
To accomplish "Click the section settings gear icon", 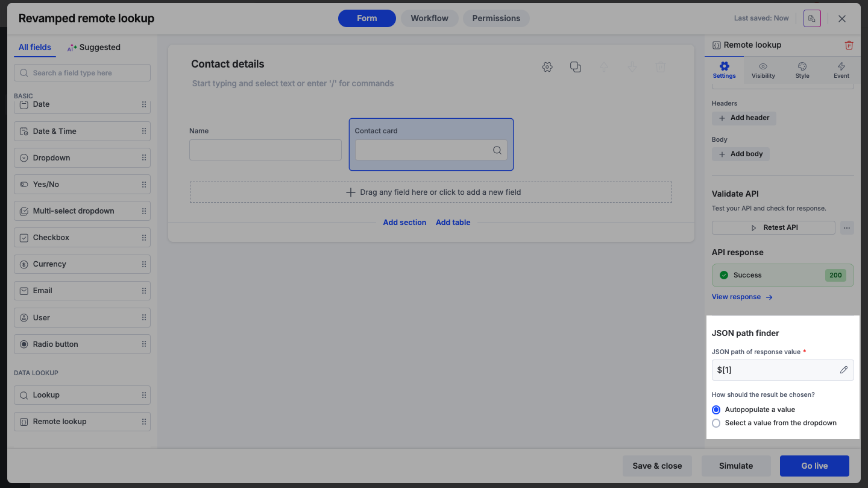I will (547, 67).
